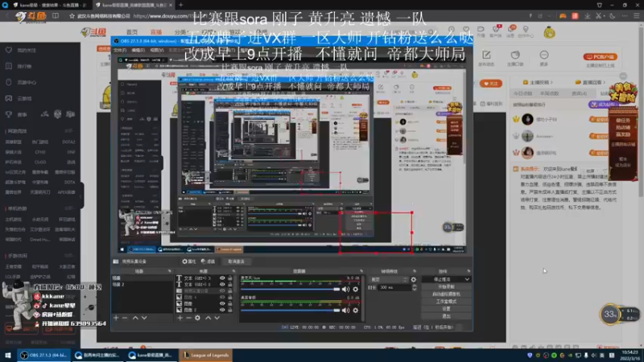Viewport: 644px width, 362px height.
Task: Click 设置 in OBS controls
Action: click(x=446, y=309)
